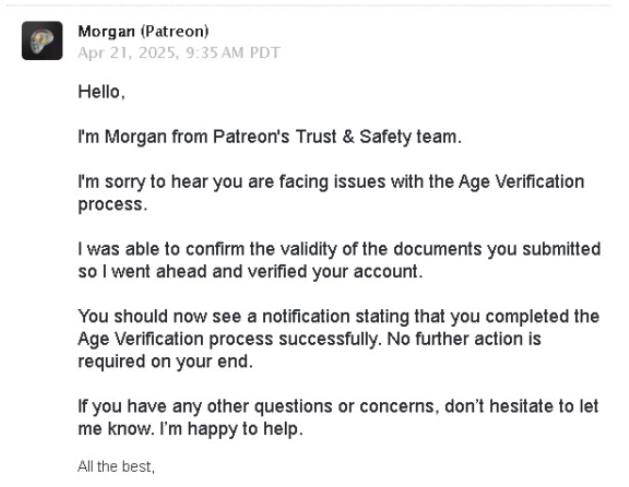Click the word "process." ending second paragraph
This screenshot has width=629, height=487.
tap(113, 205)
